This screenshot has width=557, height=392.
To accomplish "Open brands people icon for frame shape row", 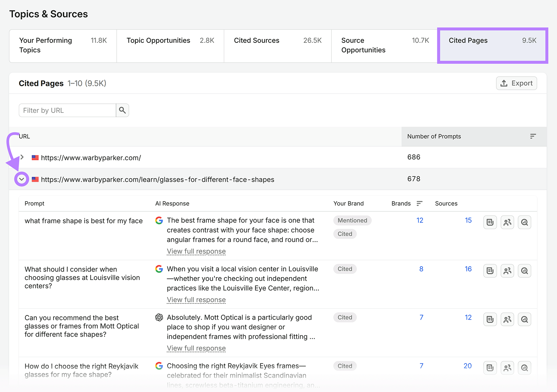I will tap(507, 222).
